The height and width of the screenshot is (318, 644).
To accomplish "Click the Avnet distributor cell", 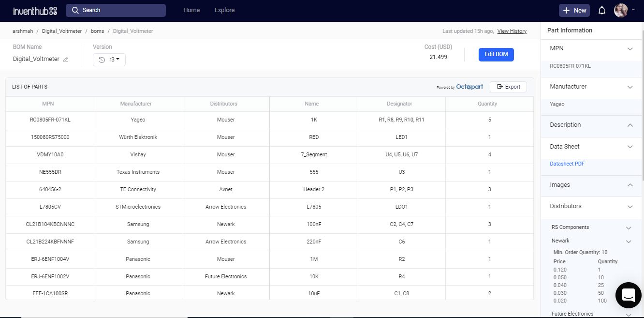I will [x=226, y=189].
